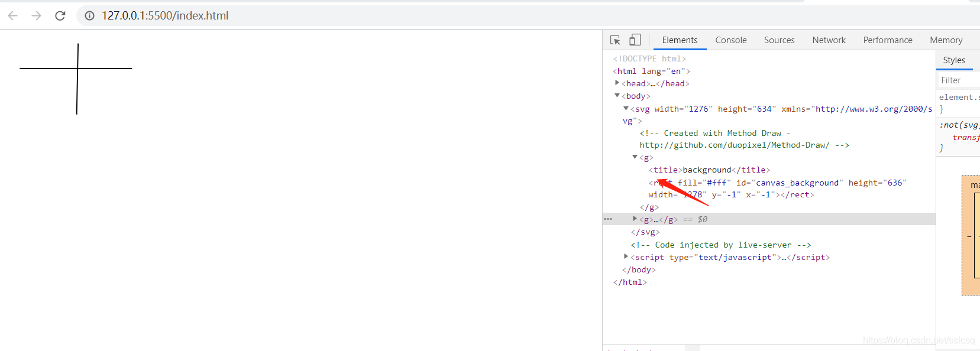
Task: Click the :not(svg style rule selector
Action: tap(959, 125)
